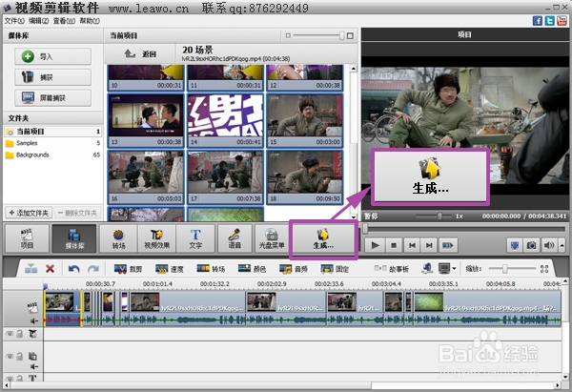Viewport: 572px width, 392px height.
Task: Open the 固定 stabilization tool
Action: pos(335,269)
